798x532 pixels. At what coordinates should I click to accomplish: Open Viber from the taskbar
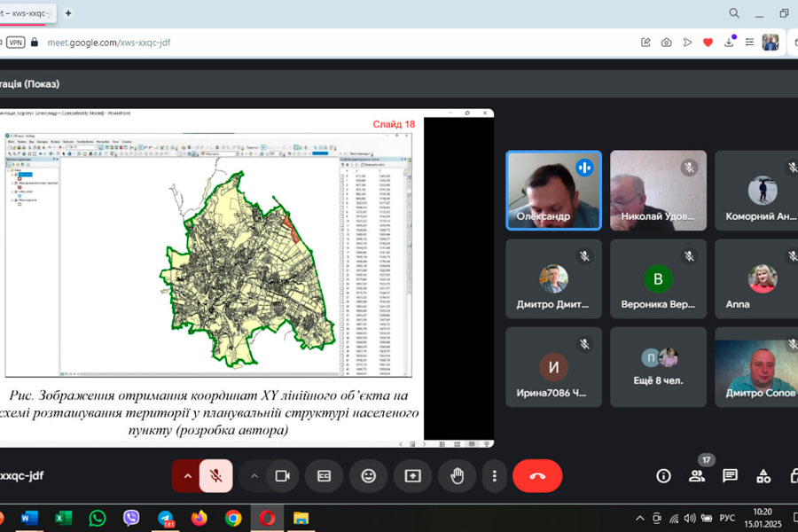pyautogui.click(x=131, y=518)
